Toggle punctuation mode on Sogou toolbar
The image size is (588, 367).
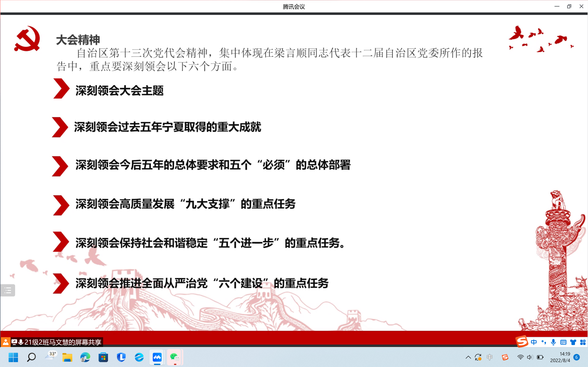[x=544, y=342]
